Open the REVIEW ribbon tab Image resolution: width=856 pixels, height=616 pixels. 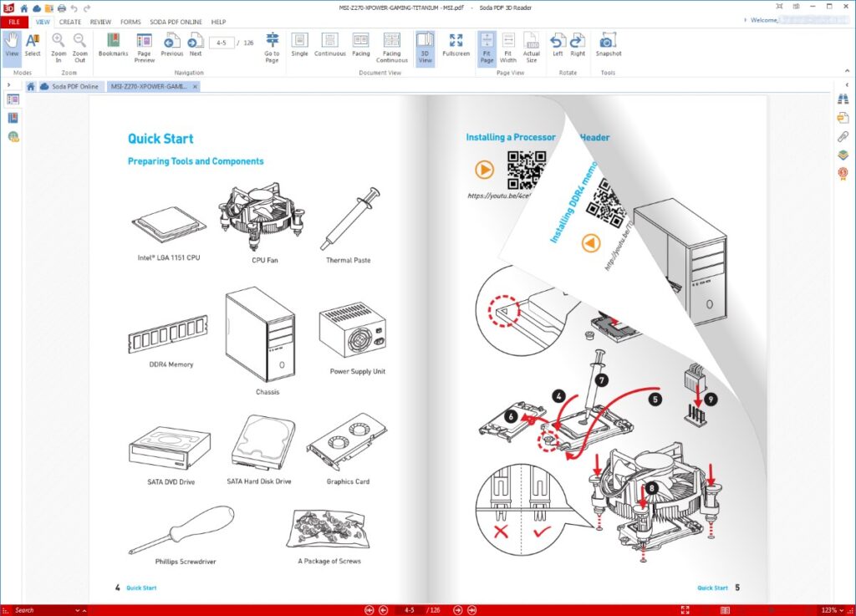(100, 22)
